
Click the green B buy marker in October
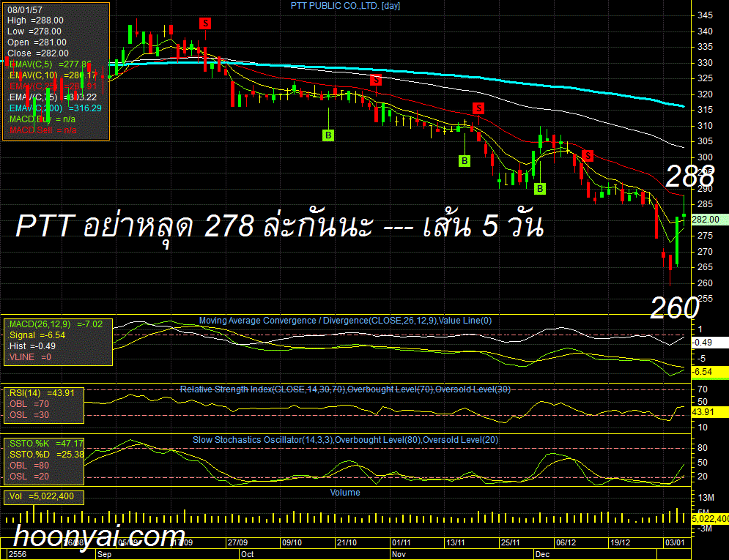[x=328, y=135]
